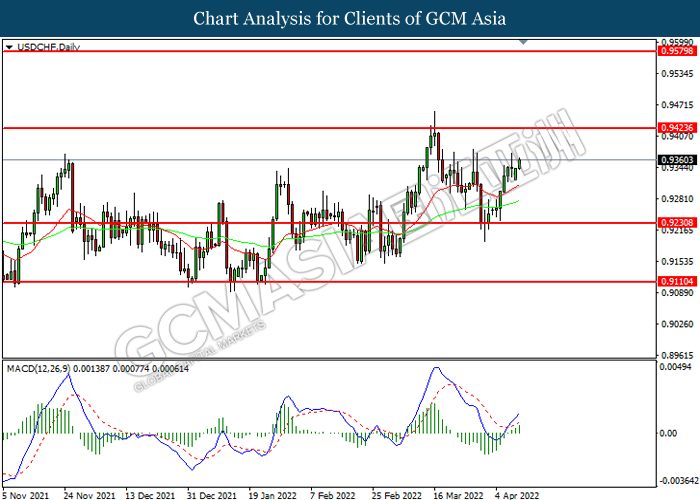Click the 16 Mar 2022 date label

pyautogui.click(x=458, y=495)
